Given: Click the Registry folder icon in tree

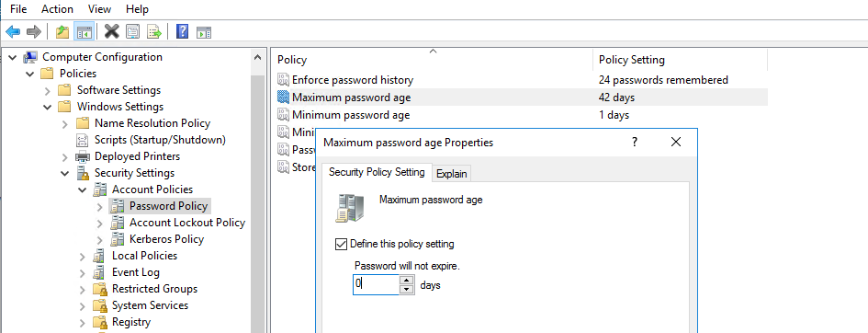Looking at the screenshot, I should coord(99,322).
